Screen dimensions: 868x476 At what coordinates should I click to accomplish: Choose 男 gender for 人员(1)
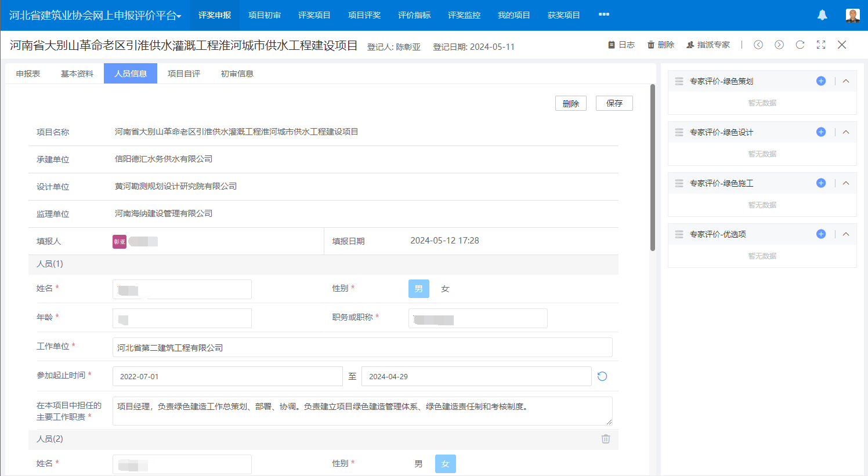418,289
